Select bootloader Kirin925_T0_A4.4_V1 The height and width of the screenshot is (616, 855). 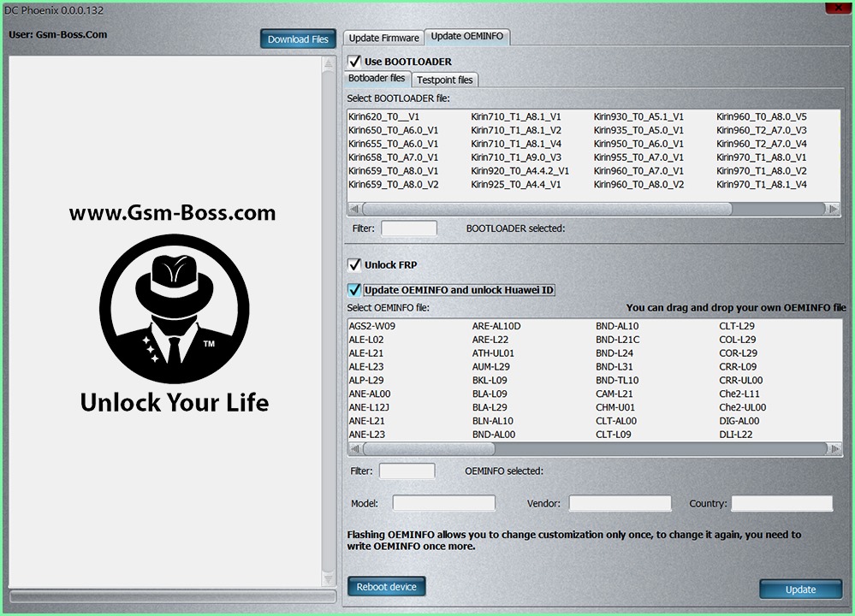tap(516, 185)
